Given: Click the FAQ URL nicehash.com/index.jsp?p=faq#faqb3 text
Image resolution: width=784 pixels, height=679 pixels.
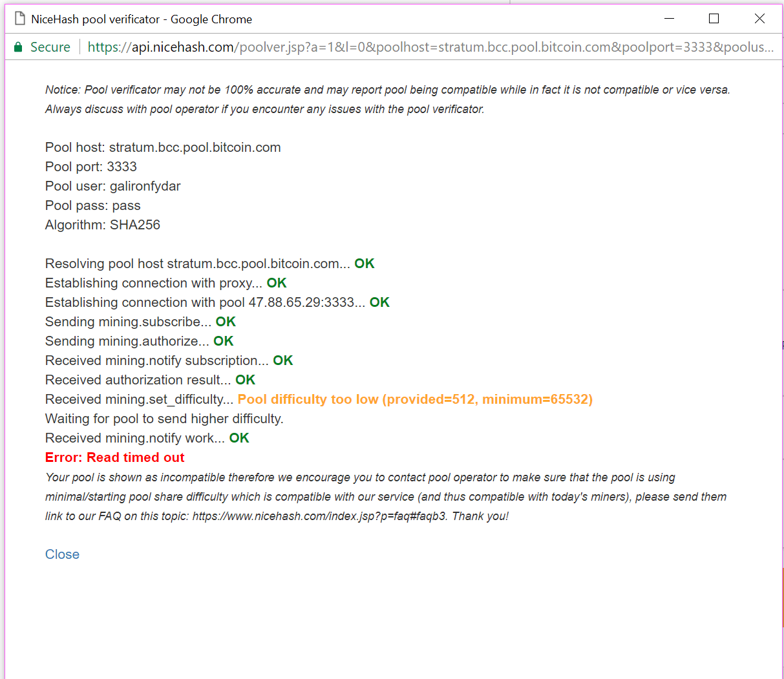Looking at the screenshot, I should point(319,516).
